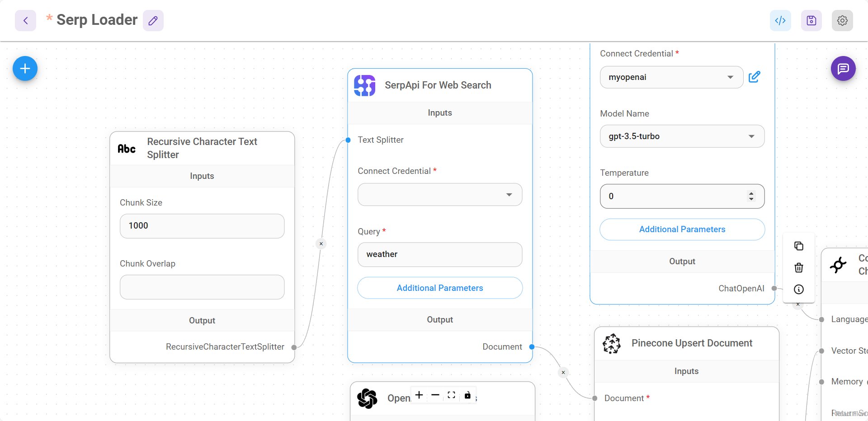Fit view on the canvas

click(451, 395)
